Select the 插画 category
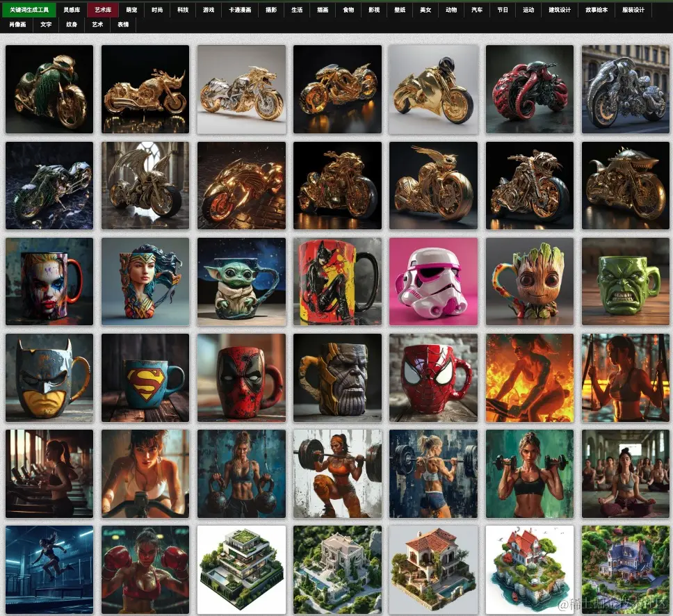This screenshot has height=616, width=673. pos(323,10)
